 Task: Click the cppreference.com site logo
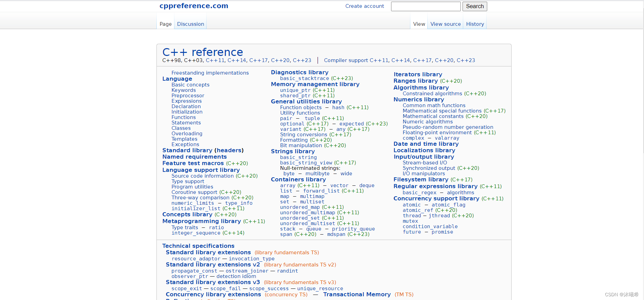pyautogui.click(x=194, y=6)
